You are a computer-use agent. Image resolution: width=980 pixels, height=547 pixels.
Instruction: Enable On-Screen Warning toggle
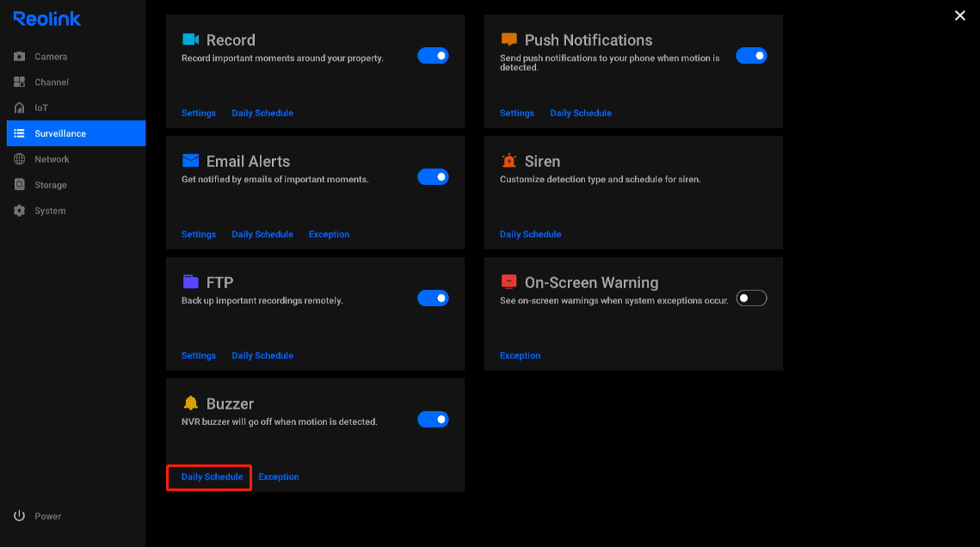pos(751,298)
